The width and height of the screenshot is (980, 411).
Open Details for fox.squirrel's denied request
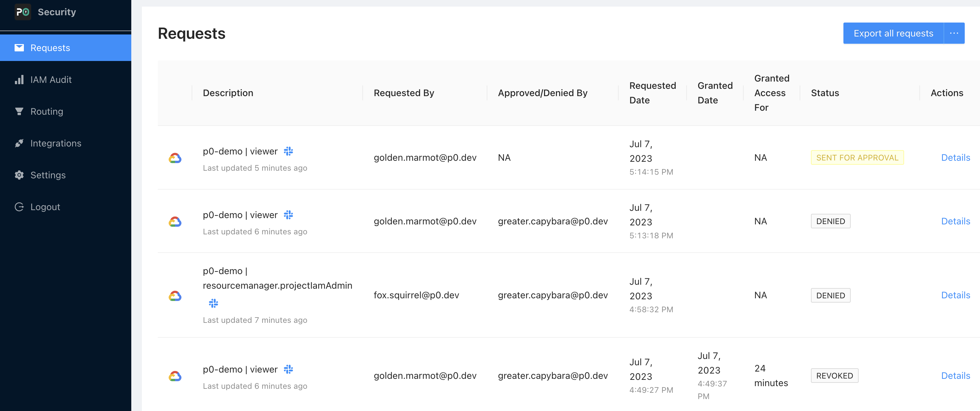[955, 295]
